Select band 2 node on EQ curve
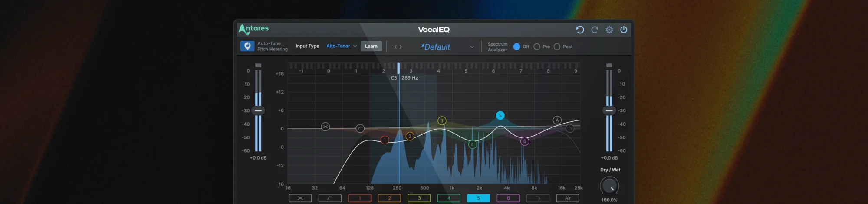This screenshot has width=868, height=204. [410, 136]
